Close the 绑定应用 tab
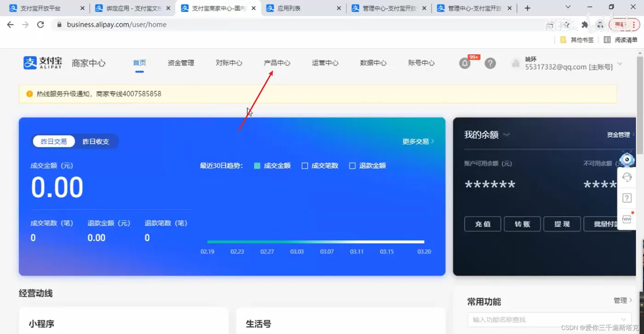 coord(168,8)
